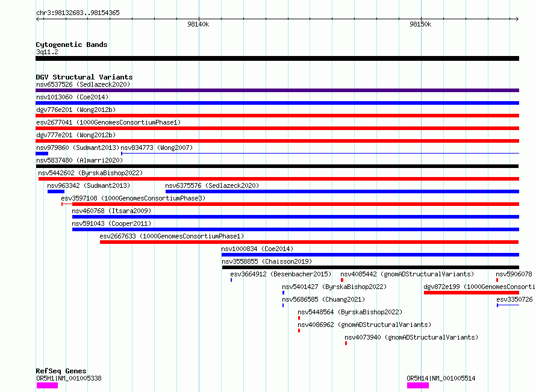Select the purple nsv6537526 variant bar
Screen dimensions: 536x392
(x=277, y=90)
